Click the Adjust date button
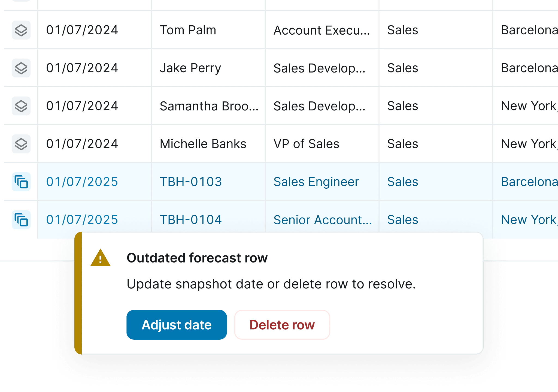The height and width of the screenshot is (392, 558). (x=177, y=324)
